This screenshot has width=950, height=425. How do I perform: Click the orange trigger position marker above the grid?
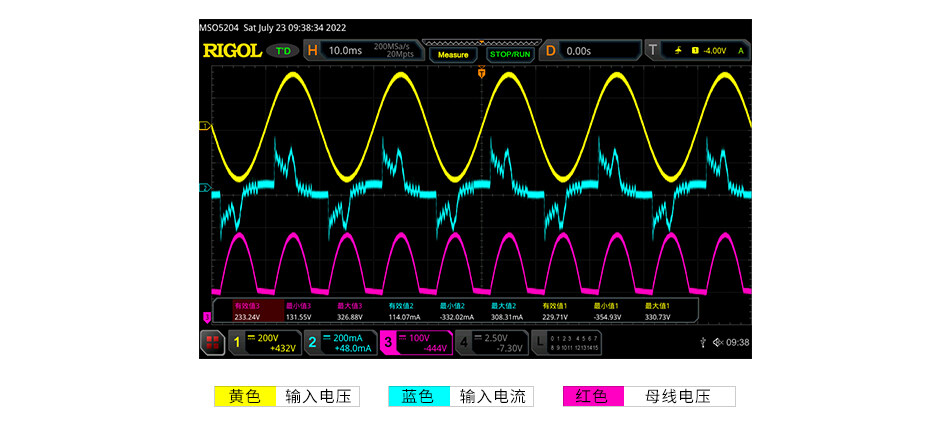[481, 73]
